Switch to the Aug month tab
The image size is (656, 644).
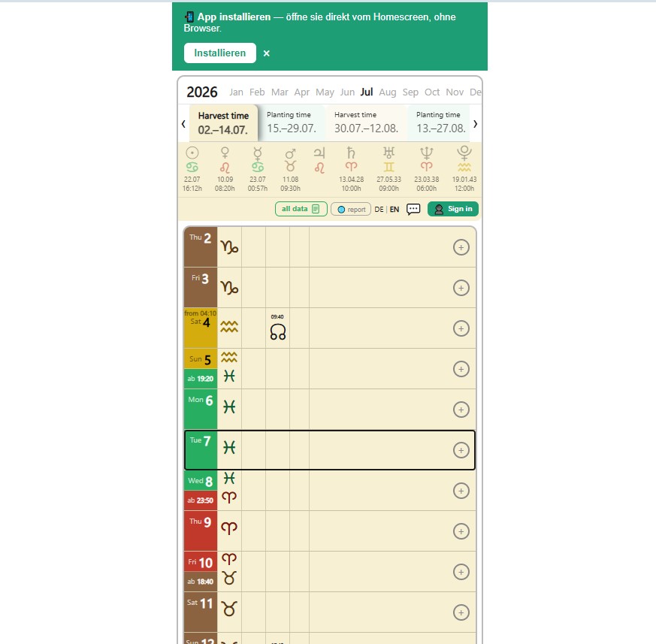pyautogui.click(x=388, y=92)
